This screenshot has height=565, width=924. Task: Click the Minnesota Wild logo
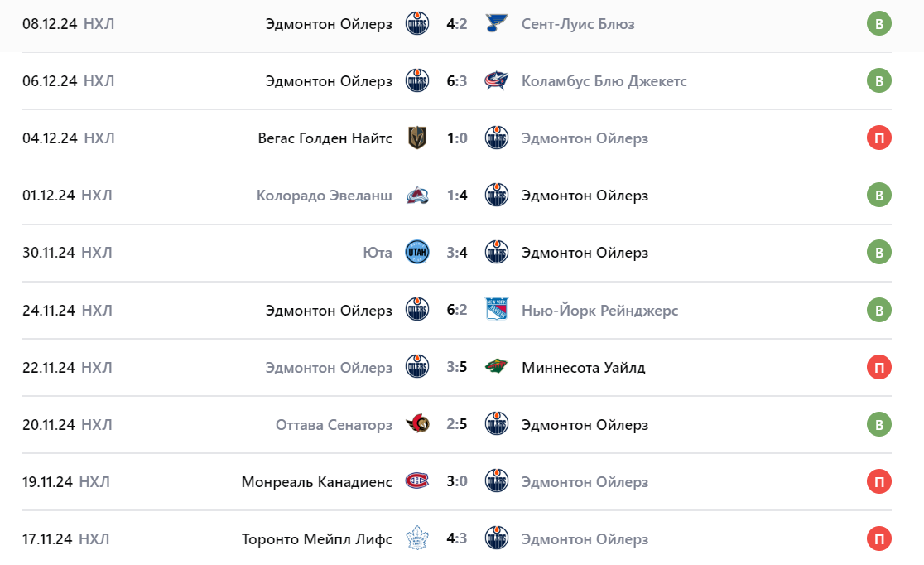[x=497, y=367]
